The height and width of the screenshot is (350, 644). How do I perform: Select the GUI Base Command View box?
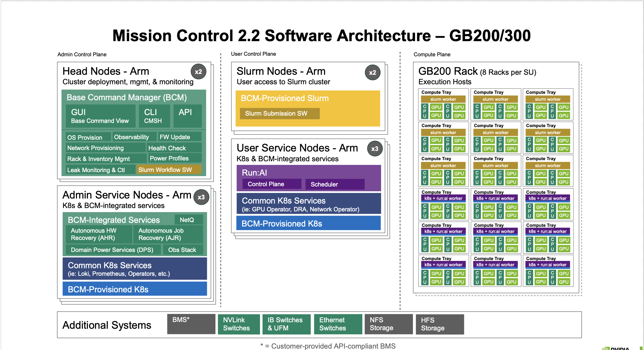click(100, 116)
